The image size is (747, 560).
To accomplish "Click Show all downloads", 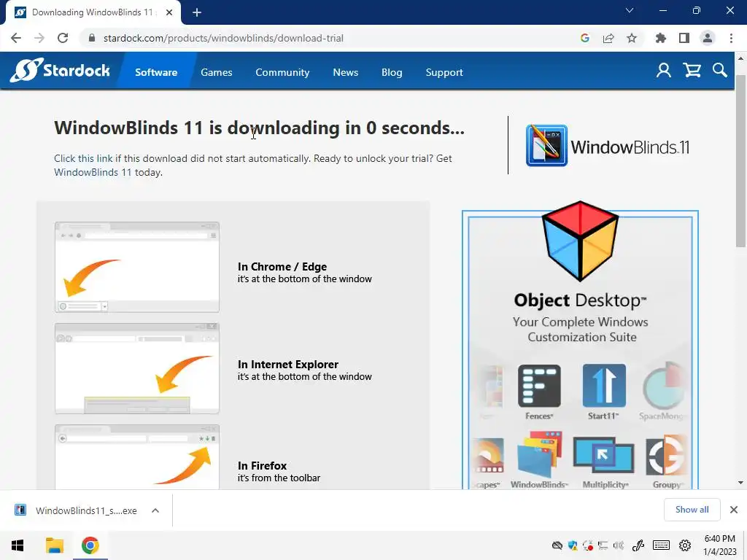I will [692, 510].
